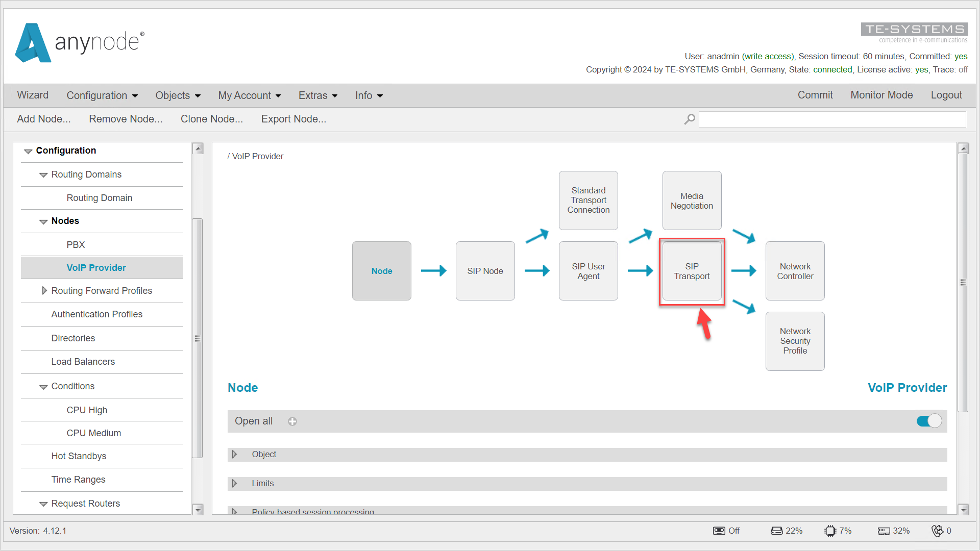Click the CPU usage chip icon
The height and width of the screenshot is (551, 980).
pyautogui.click(x=830, y=531)
